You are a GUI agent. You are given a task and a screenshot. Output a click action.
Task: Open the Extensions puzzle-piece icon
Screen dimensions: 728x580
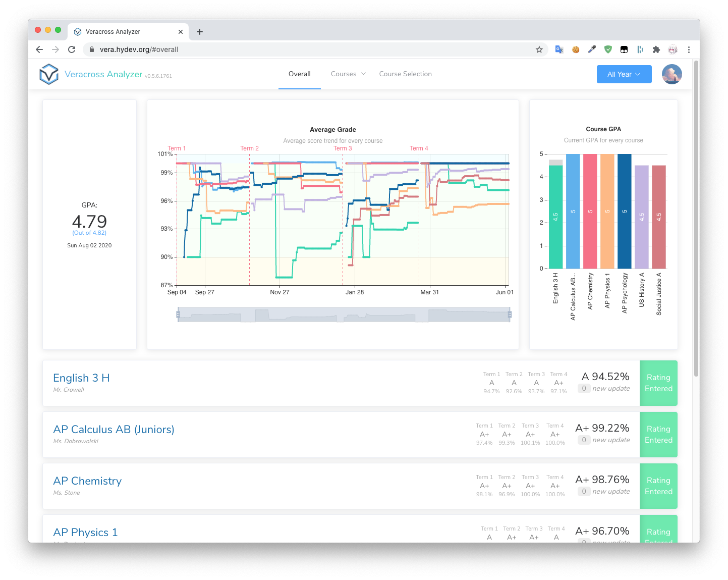point(656,49)
